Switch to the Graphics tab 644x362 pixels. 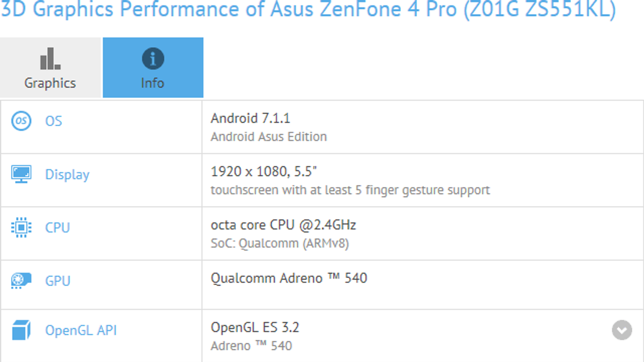point(50,68)
